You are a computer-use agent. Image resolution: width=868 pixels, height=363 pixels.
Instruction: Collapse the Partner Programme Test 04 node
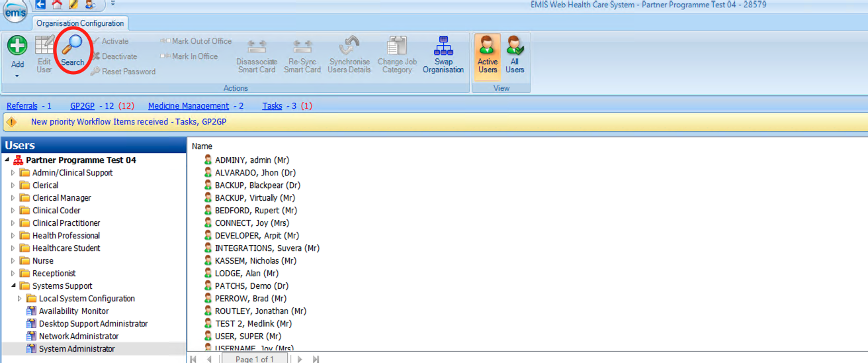(7, 160)
